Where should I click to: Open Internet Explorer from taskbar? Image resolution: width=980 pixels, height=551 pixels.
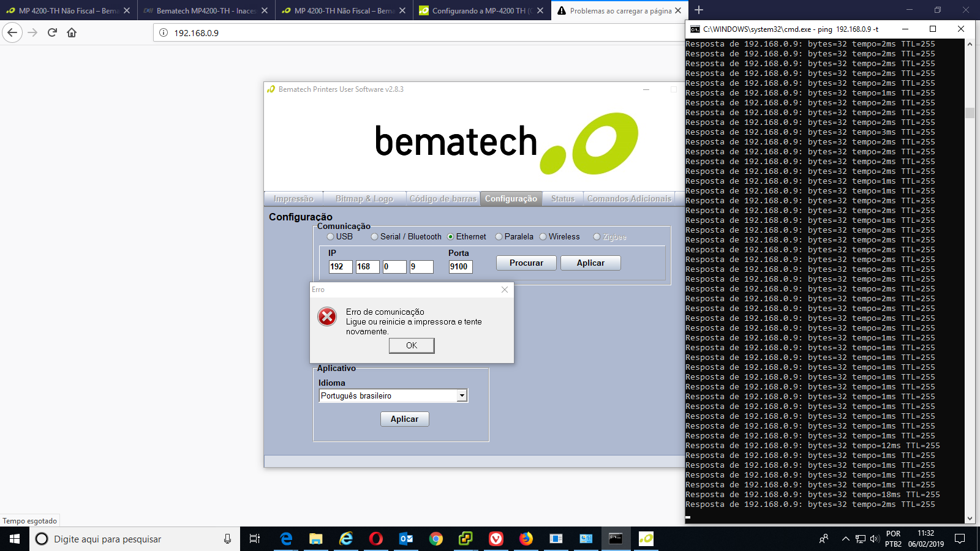coord(346,539)
